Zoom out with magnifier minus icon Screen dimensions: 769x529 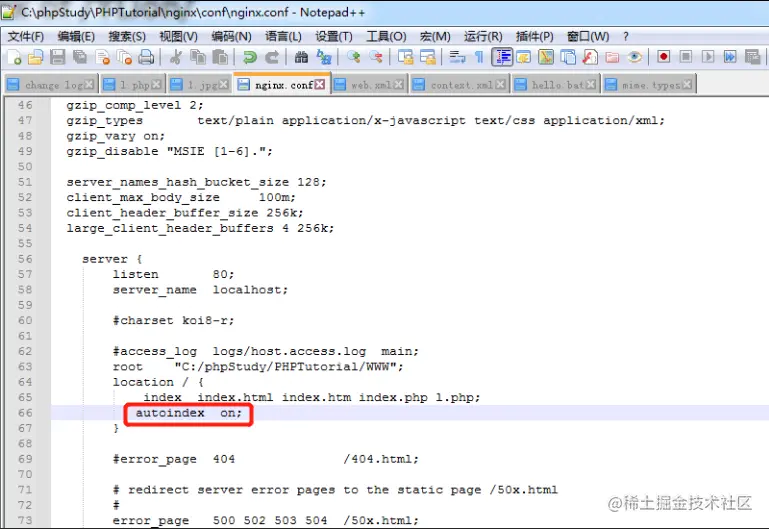[376, 57]
